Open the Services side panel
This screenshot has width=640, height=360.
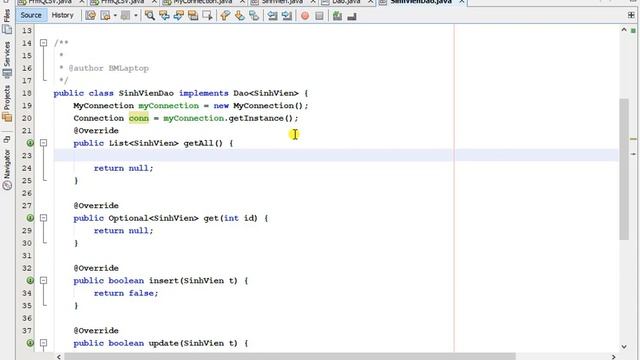click(x=7, y=60)
